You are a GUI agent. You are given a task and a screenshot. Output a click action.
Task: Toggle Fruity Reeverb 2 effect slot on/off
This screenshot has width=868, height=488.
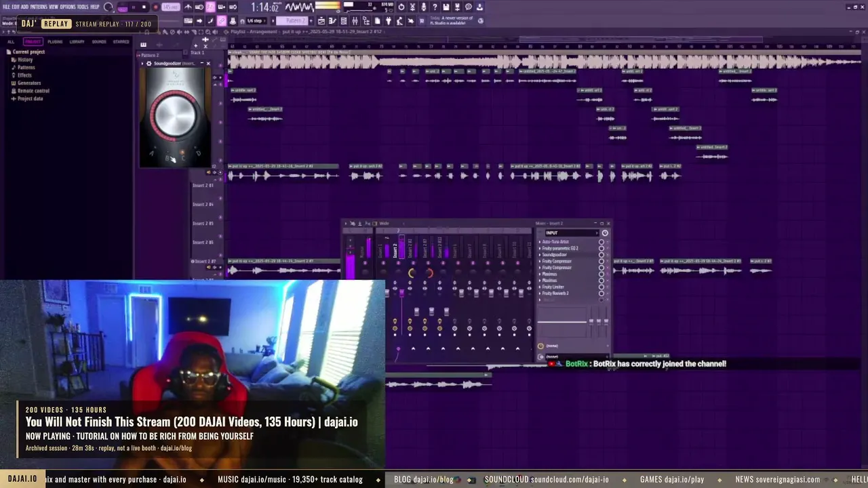coord(601,293)
